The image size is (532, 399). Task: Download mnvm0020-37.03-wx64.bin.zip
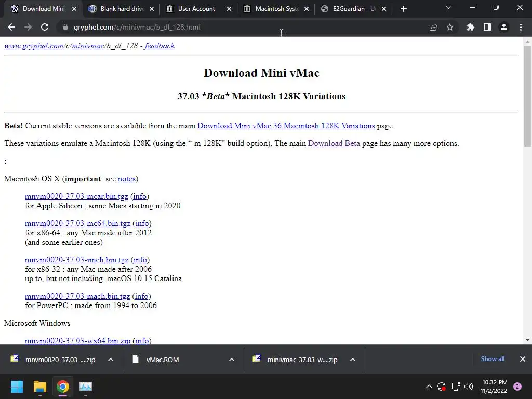coord(78,341)
